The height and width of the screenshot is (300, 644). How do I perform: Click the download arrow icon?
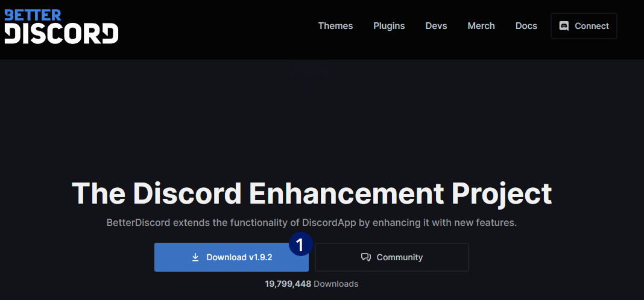(195, 257)
